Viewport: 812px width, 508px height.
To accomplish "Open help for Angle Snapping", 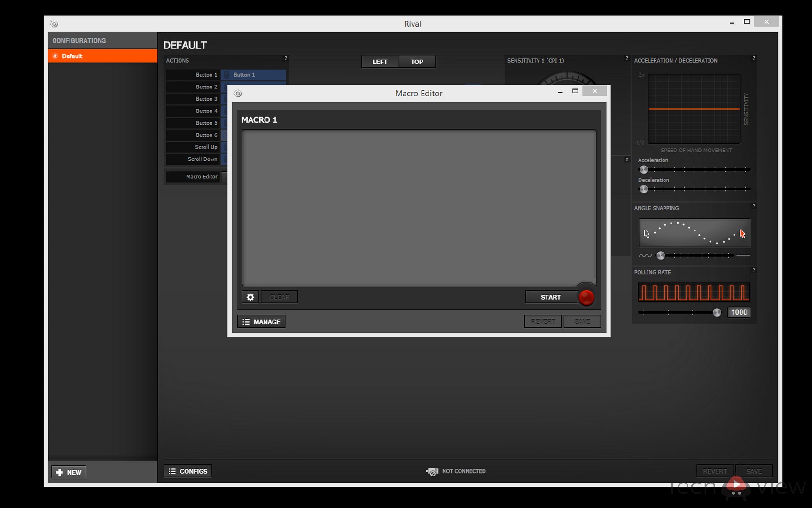I will pyautogui.click(x=754, y=206).
